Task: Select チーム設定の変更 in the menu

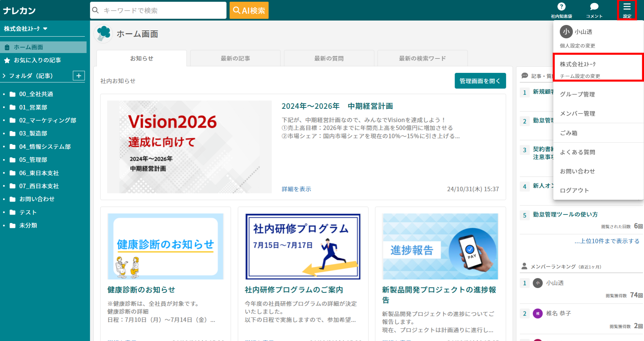Action: [580, 76]
